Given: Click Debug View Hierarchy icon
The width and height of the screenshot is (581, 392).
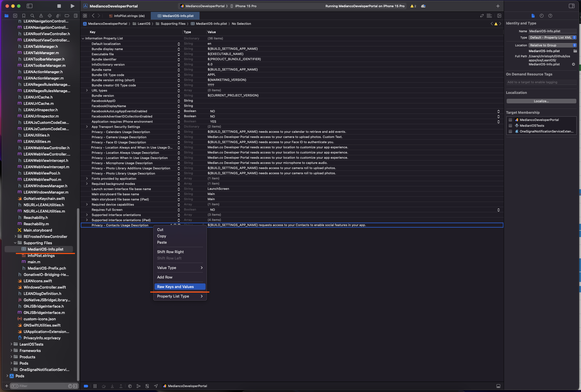Looking at the screenshot, I should [x=130, y=386].
